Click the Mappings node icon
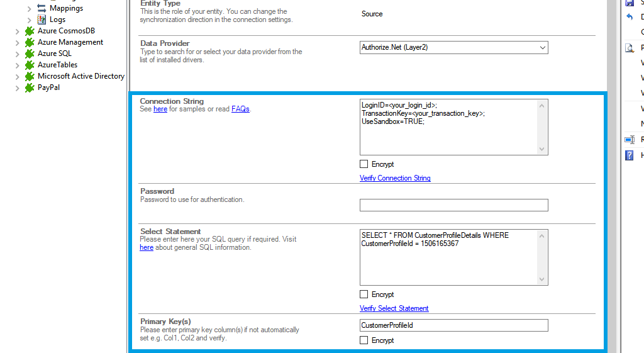Image resolution: width=644 pixels, height=353 pixels. [42, 8]
